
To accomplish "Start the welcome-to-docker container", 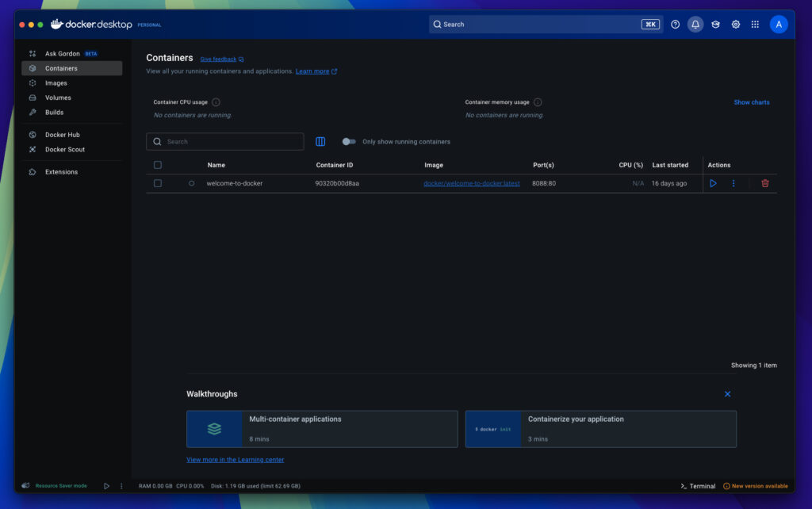I will pos(713,183).
